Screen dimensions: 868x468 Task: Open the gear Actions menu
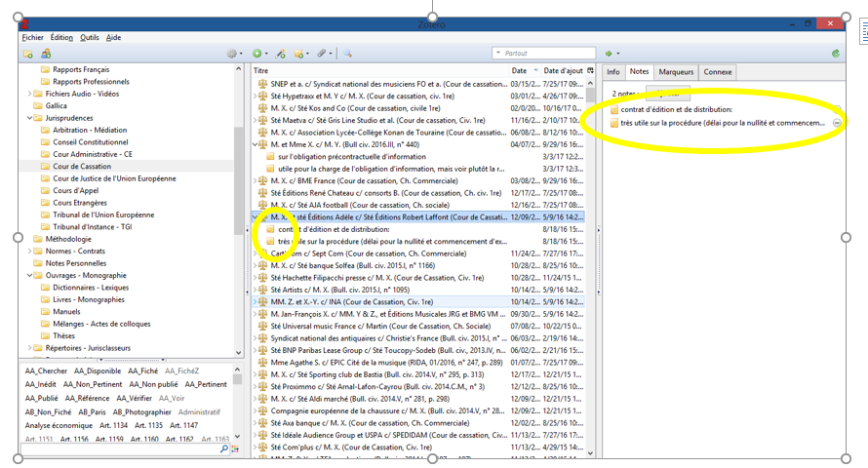pos(232,54)
